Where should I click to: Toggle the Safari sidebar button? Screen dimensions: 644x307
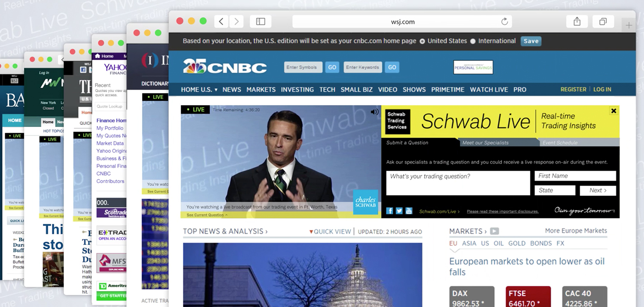point(261,21)
